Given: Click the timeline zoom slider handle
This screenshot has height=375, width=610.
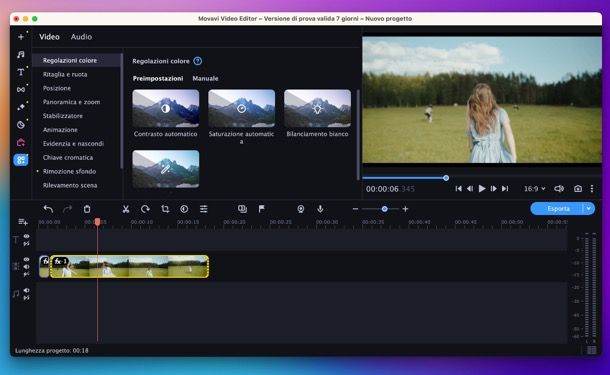Looking at the screenshot, I should [384, 209].
